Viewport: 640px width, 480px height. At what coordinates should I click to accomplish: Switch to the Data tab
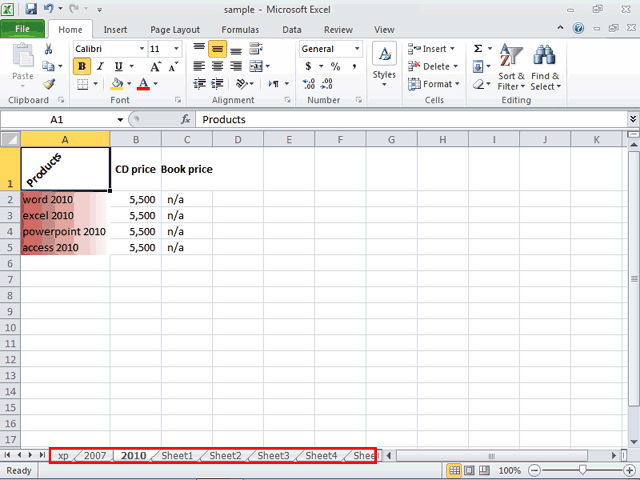pyautogui.click(x=291, y=30)
